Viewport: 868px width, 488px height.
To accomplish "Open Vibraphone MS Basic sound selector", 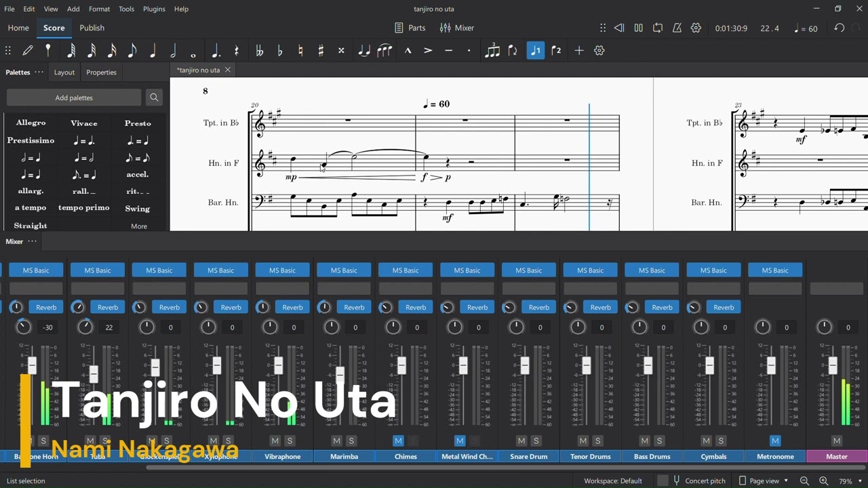I will click(282, 270).
